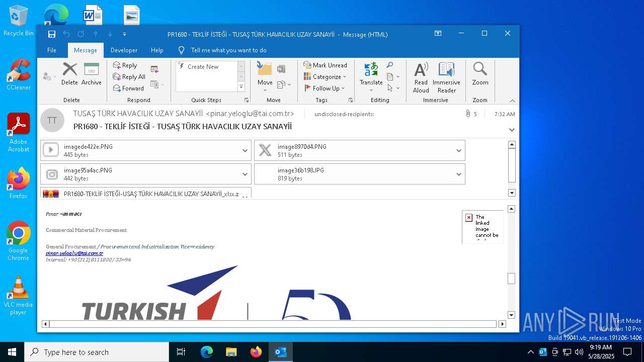
Task: Click the Start button
Action: (x=12, y=352)
